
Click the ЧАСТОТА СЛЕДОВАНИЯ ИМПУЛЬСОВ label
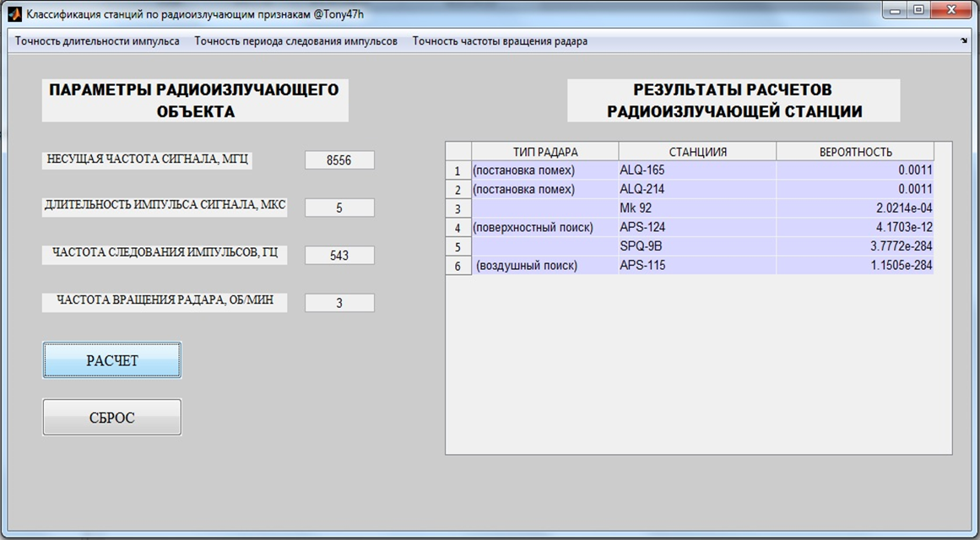tap(165, 254)
